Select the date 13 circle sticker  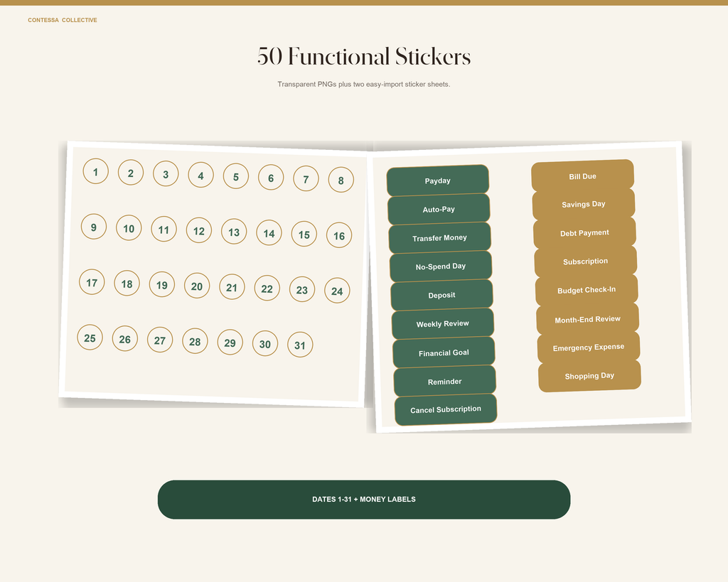pos(234,232)
